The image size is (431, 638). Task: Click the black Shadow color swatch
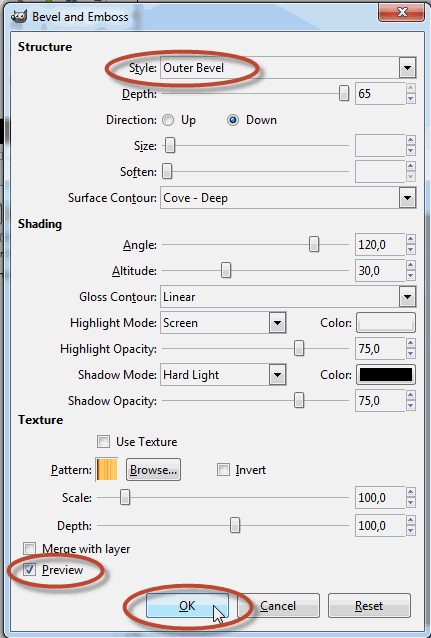tap(386, 375)
